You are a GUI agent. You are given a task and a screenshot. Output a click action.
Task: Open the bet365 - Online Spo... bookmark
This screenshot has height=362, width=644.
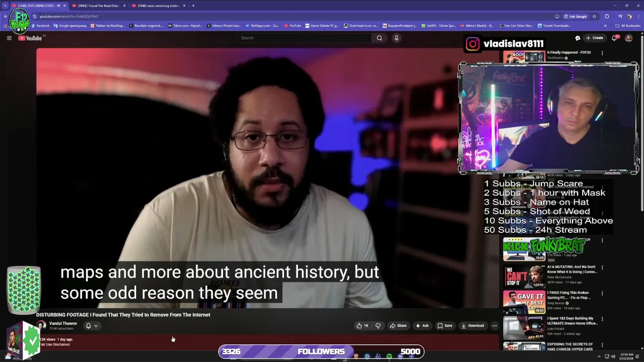439,26
